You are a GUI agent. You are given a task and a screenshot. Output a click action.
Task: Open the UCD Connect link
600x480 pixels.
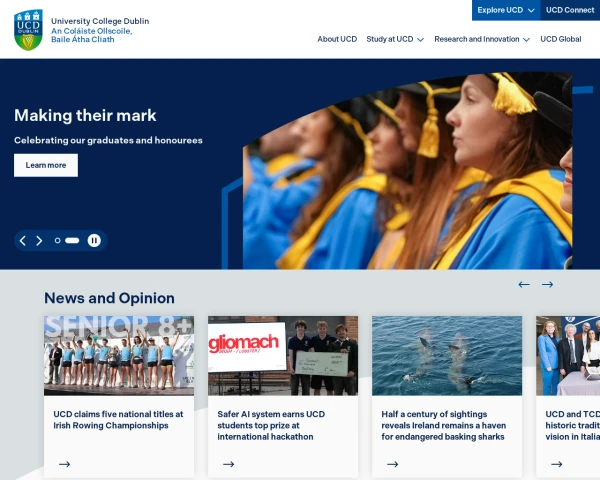tap(570, 10)
